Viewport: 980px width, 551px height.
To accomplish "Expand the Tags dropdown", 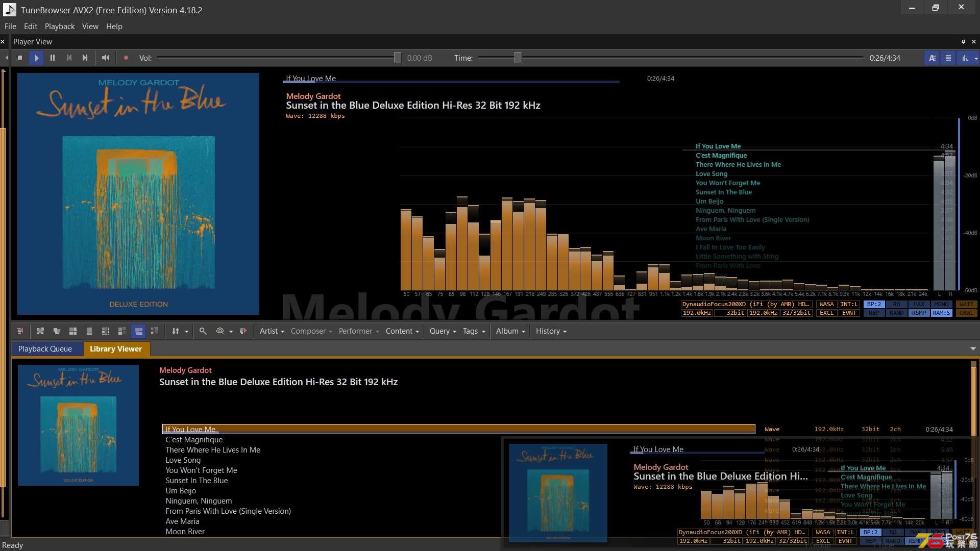I will 474,331.
